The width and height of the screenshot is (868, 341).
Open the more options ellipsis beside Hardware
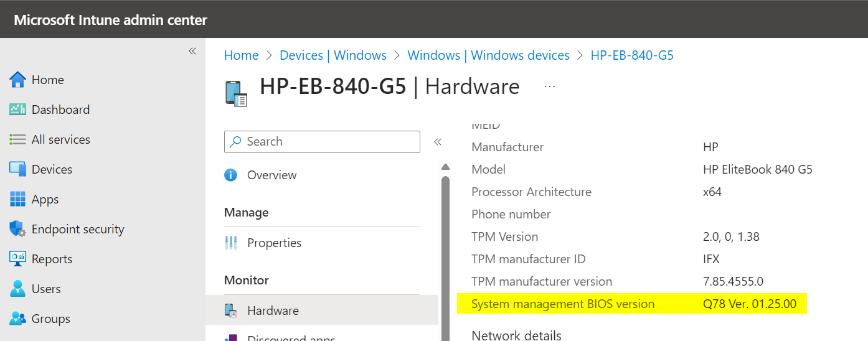549,87
